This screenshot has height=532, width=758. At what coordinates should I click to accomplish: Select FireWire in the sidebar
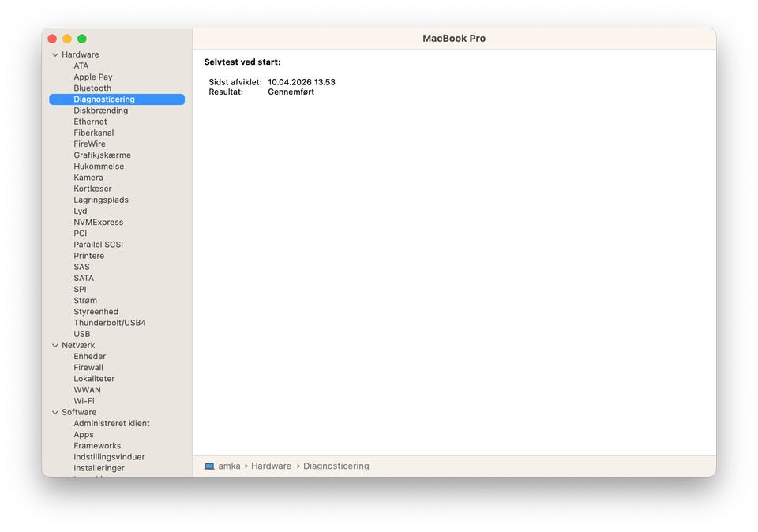coord(89,144)
